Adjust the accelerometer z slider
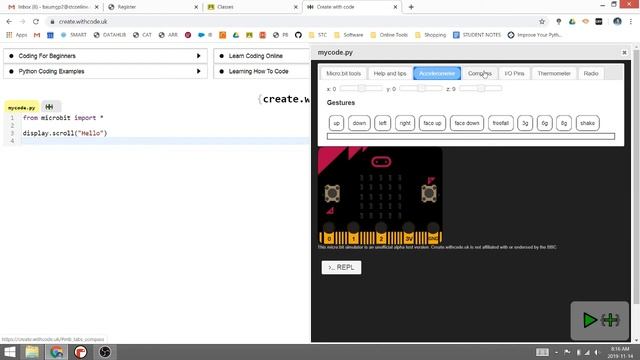This screenshot has height=360, width=640. 480,88
